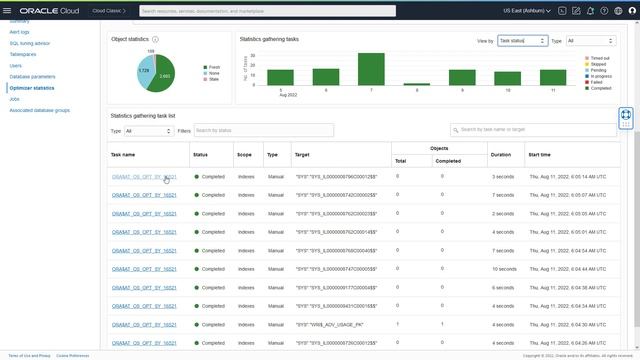Viewport: 640px width, 360px height.
Task: Click the Start time column header
Action: click(539, 155)
